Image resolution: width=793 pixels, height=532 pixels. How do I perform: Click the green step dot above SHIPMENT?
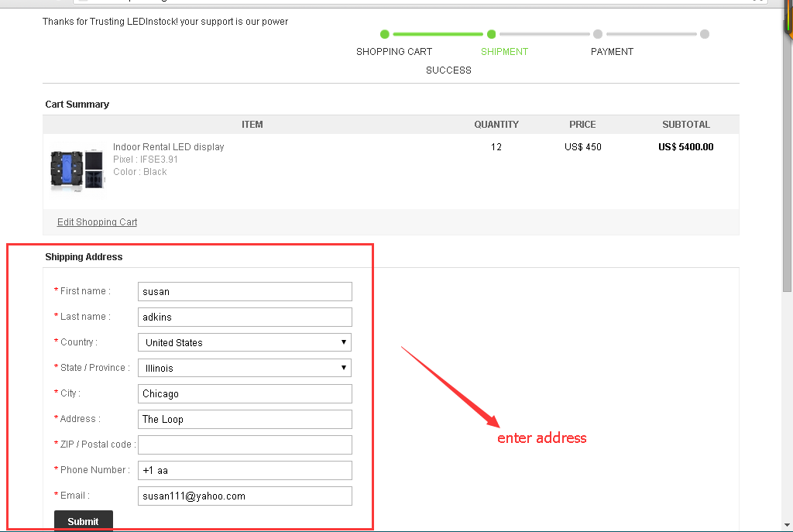[x=491, y=34]
